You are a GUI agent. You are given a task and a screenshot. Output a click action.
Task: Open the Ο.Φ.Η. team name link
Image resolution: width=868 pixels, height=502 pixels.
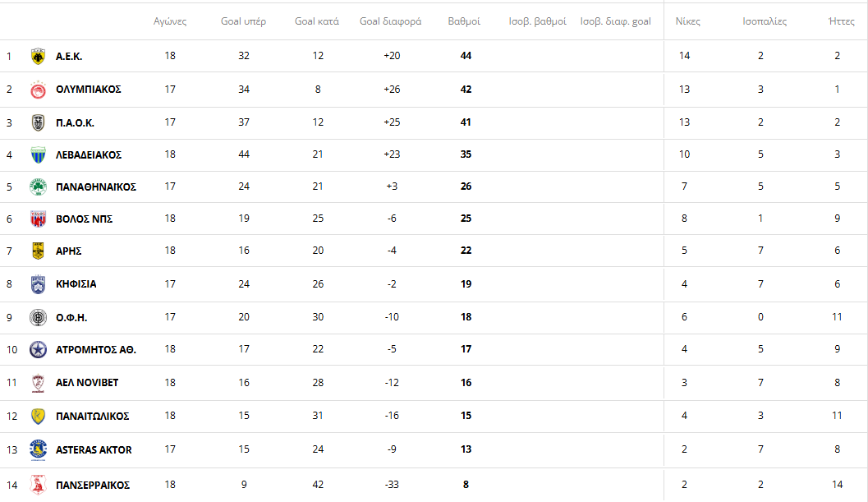[71, 317]
